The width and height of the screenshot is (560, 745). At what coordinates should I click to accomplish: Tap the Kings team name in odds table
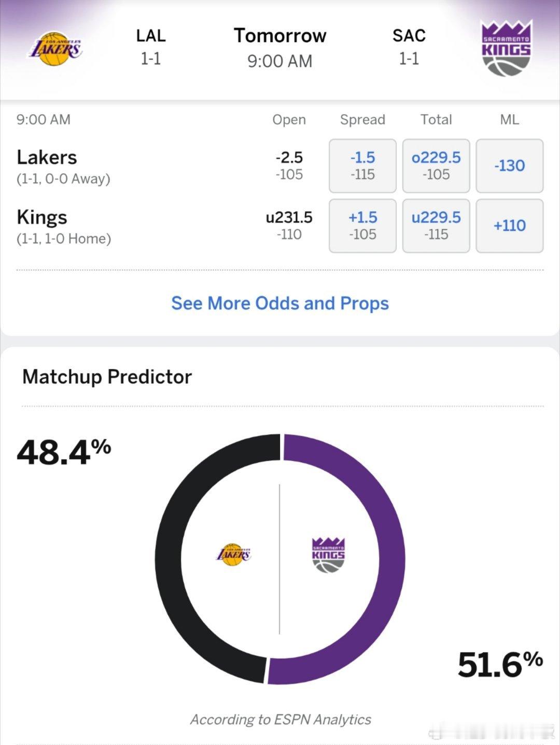(x=42, y=217)
